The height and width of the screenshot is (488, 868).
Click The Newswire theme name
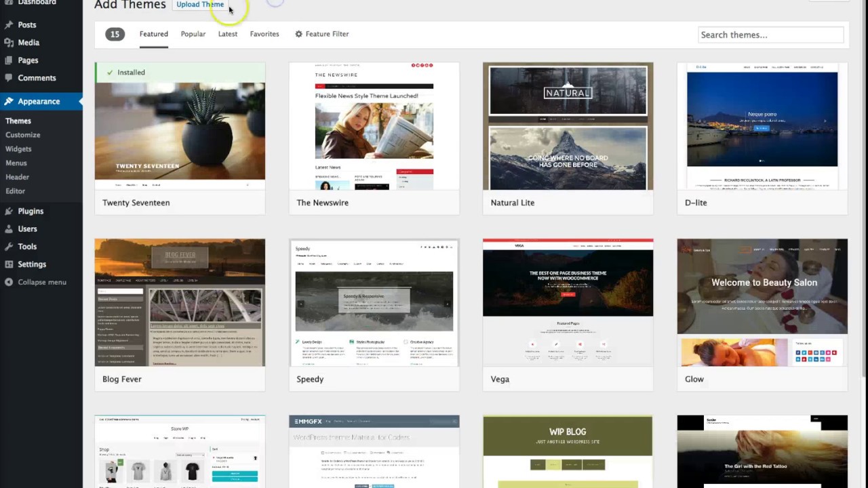click(323, 203)
